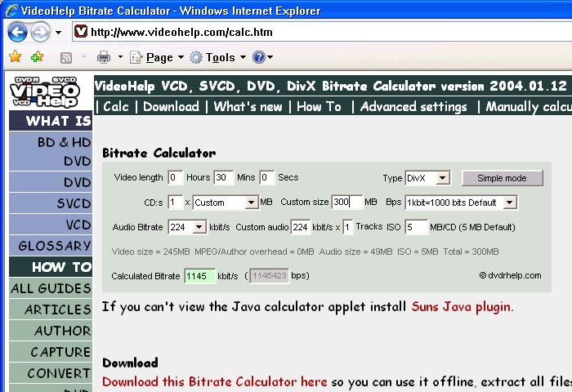Click the Print icon

point(104,57)
